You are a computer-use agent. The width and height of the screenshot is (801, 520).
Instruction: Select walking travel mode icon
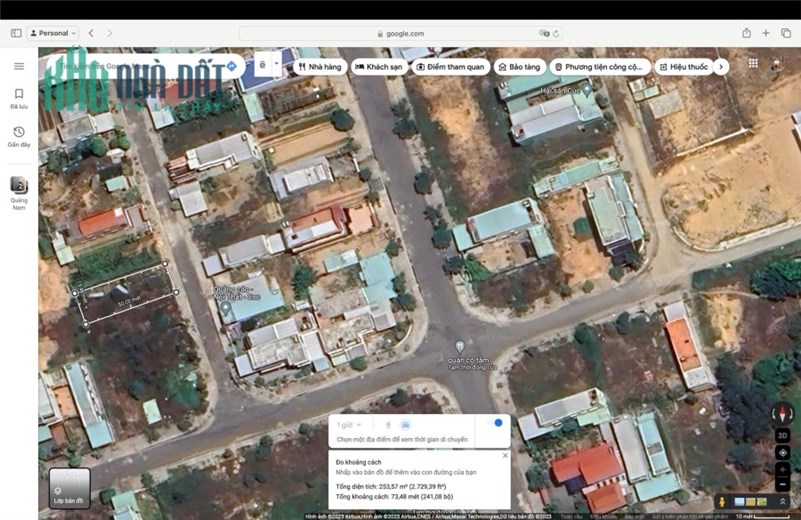388,425
